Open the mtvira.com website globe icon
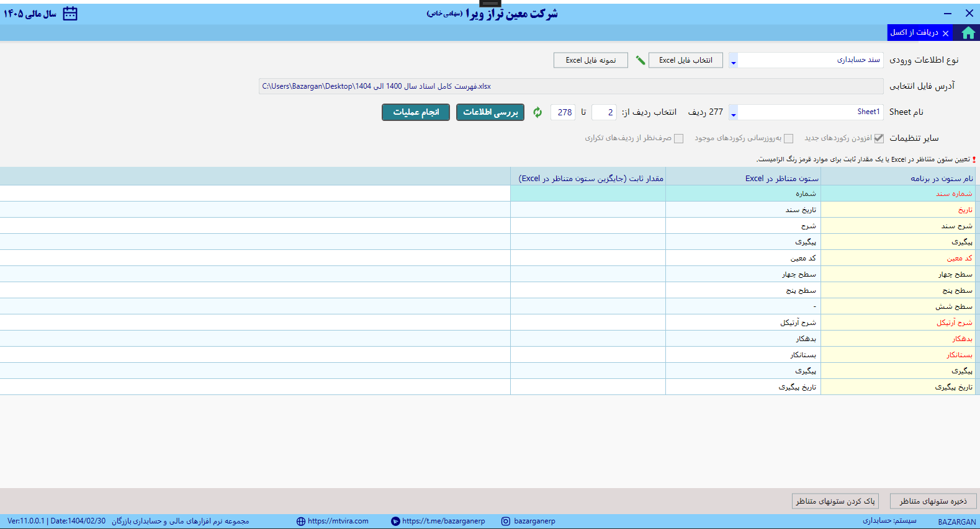 coord(301,522)
